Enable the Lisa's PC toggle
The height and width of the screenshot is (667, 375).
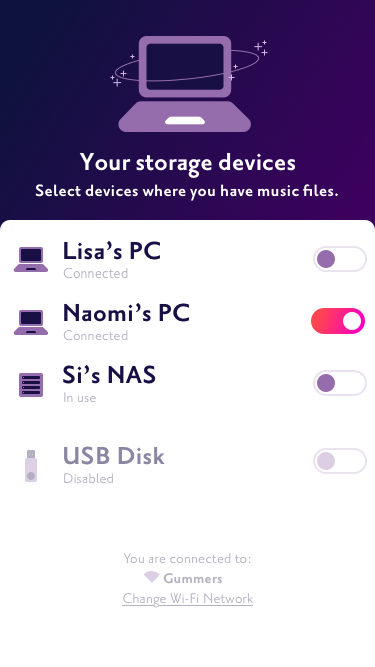click(340, 259)
